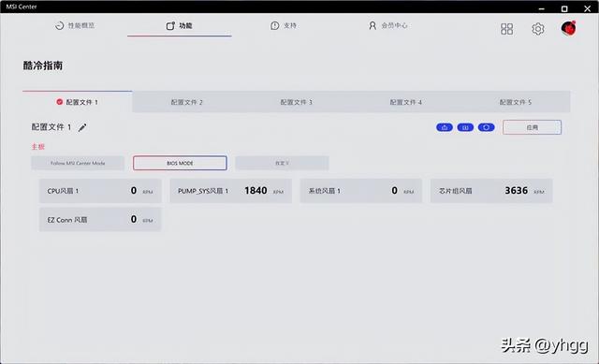Select the 功能 tab

(x=179, y=25)
